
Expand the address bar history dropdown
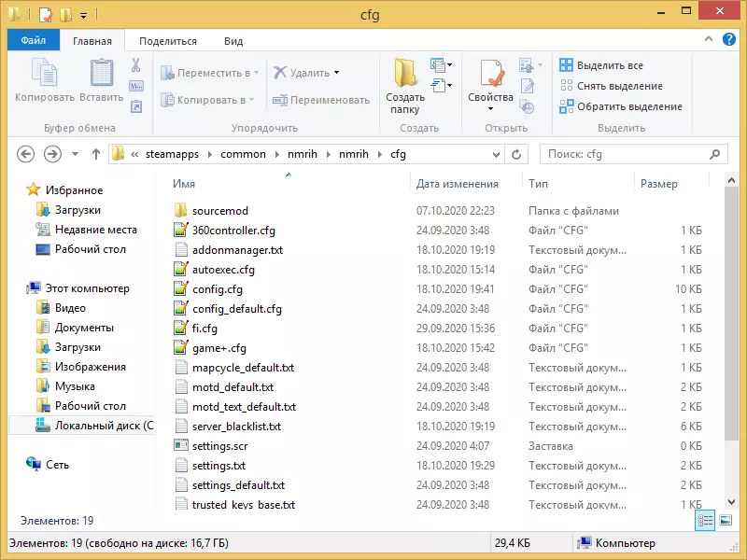[496, 155]
